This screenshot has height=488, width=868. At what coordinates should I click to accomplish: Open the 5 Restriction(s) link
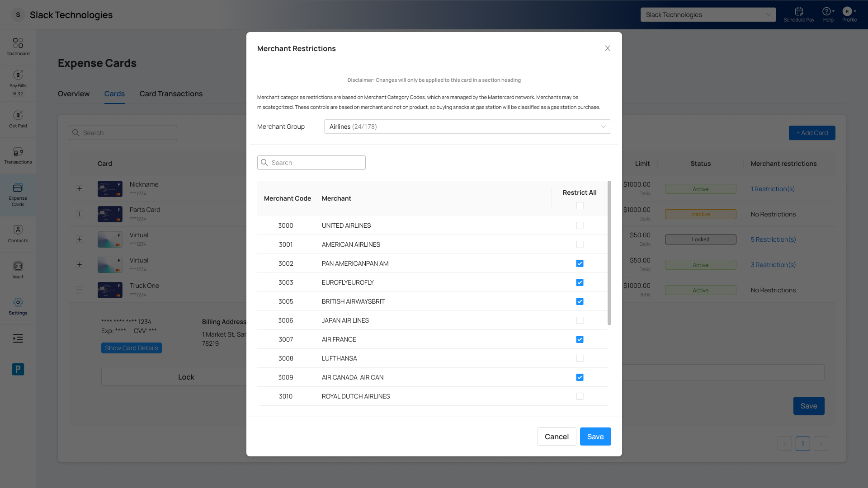pos(773,239)
